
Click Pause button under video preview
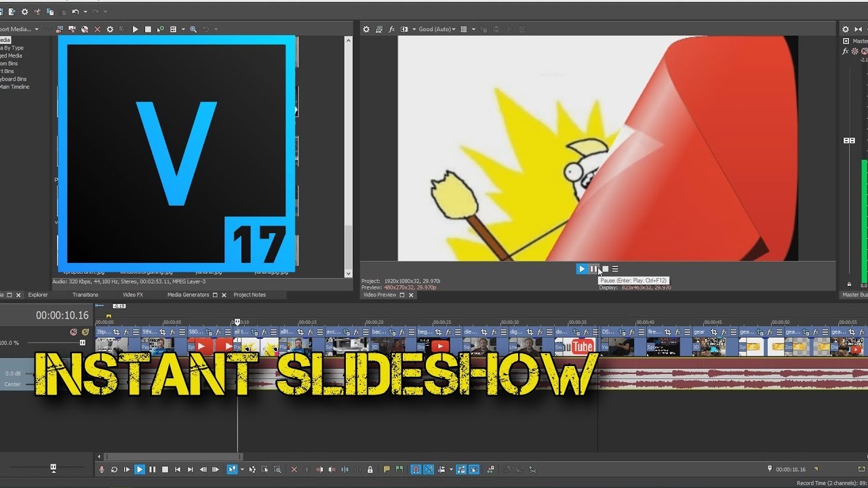593,269
